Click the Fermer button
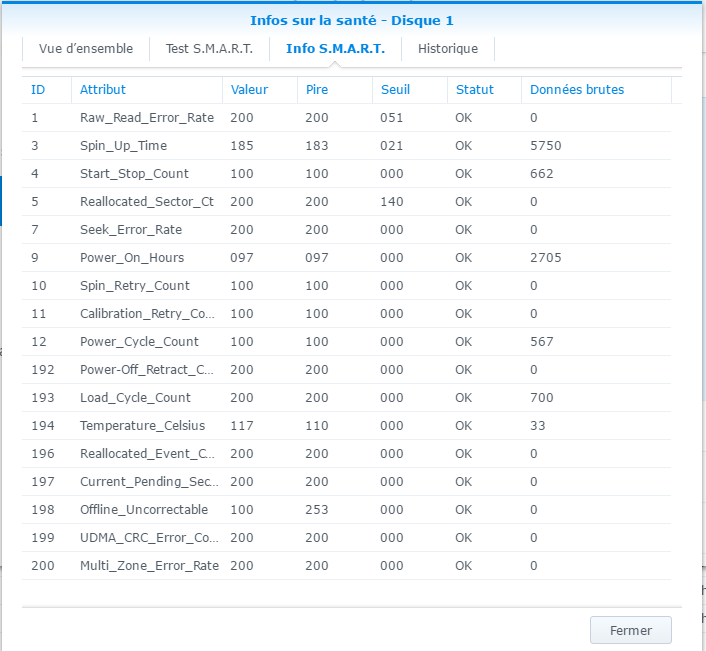 point(631,630)
